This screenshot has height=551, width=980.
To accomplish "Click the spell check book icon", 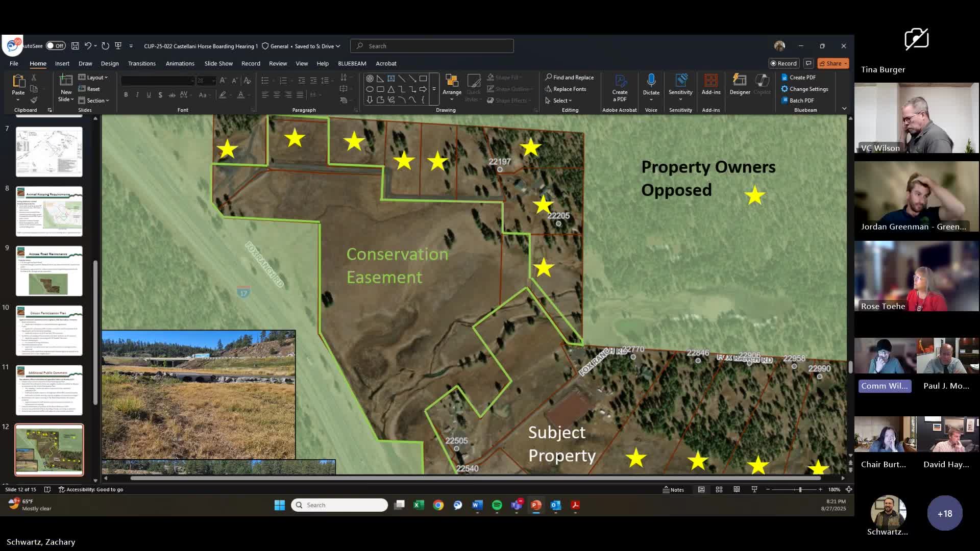I will tap(47, 489).
